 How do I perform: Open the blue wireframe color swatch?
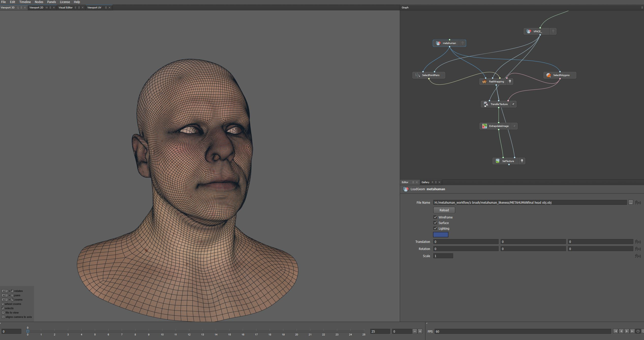click(x=440, y=235)
